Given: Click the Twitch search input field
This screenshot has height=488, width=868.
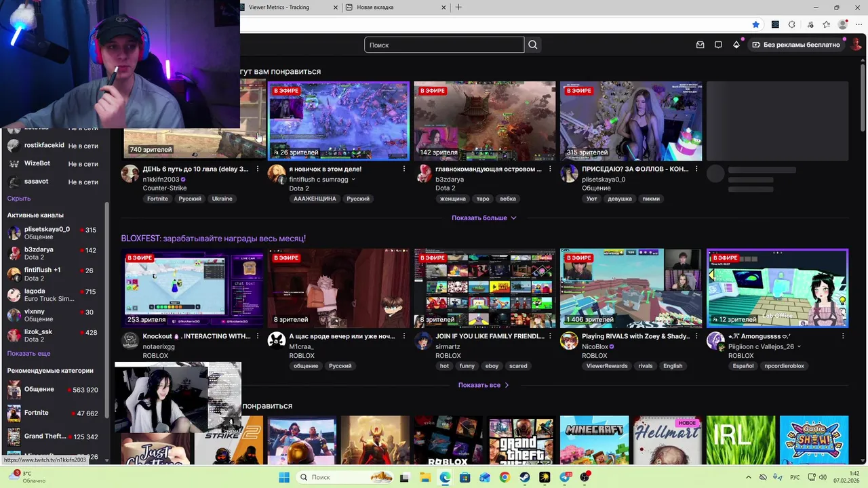Looking at the screenshot, I should 444,45.
